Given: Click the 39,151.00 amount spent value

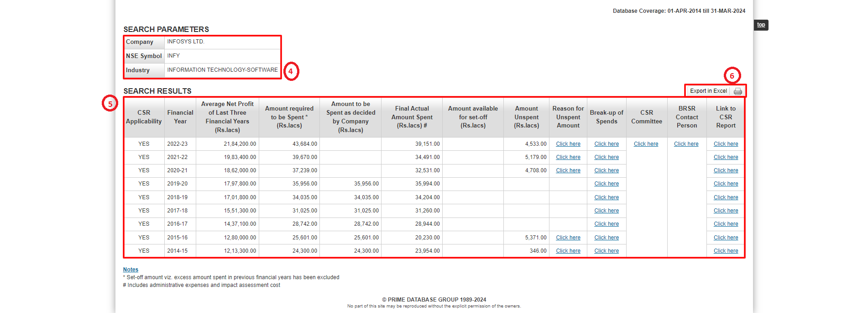Looking at the screenshot, I should tap(428, 144).
